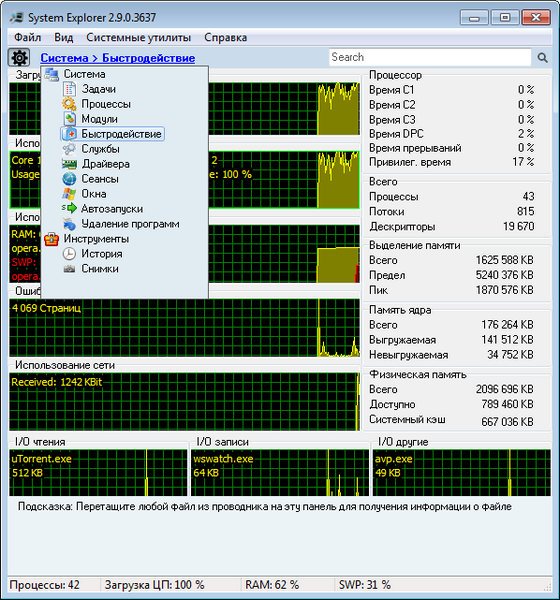Select Задачи in the navigation list
This screenshot has height=600, width=560.
click(x=99, y=89)
